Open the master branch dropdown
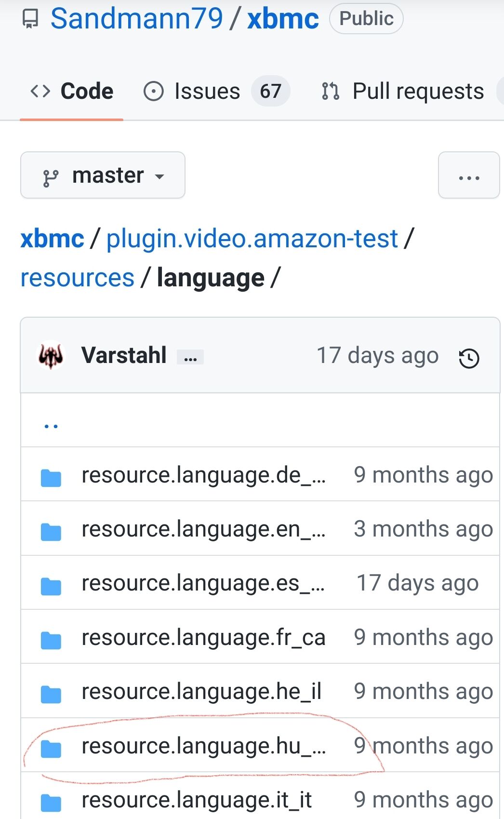The width and height of the screenshot is (504, 819). click(103, 175)
